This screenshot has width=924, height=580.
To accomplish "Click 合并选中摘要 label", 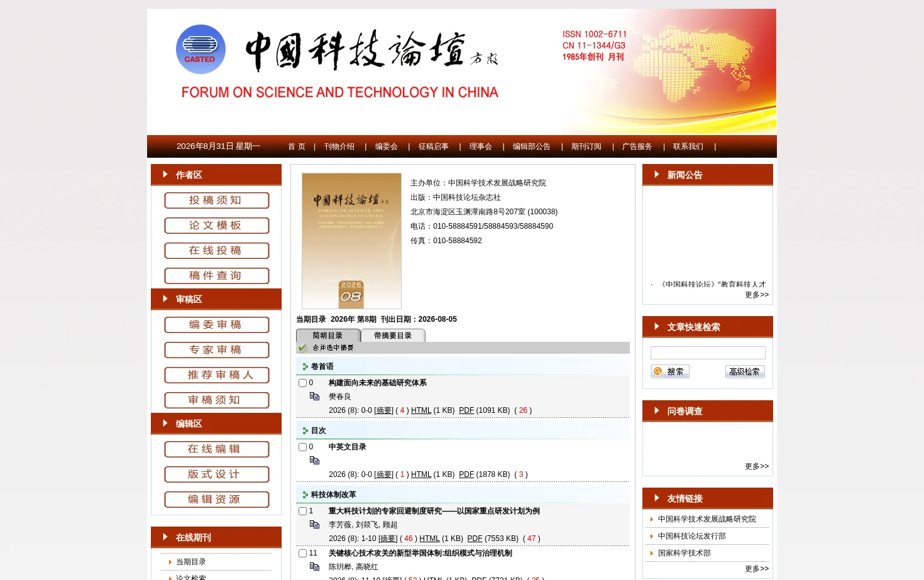I will (x=333, y=347).
